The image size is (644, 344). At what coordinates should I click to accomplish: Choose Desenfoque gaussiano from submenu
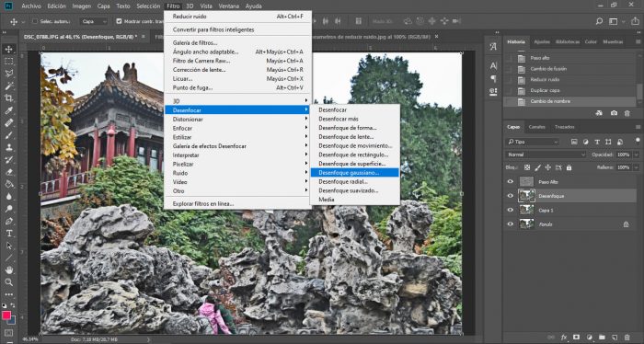pos(355,173)
